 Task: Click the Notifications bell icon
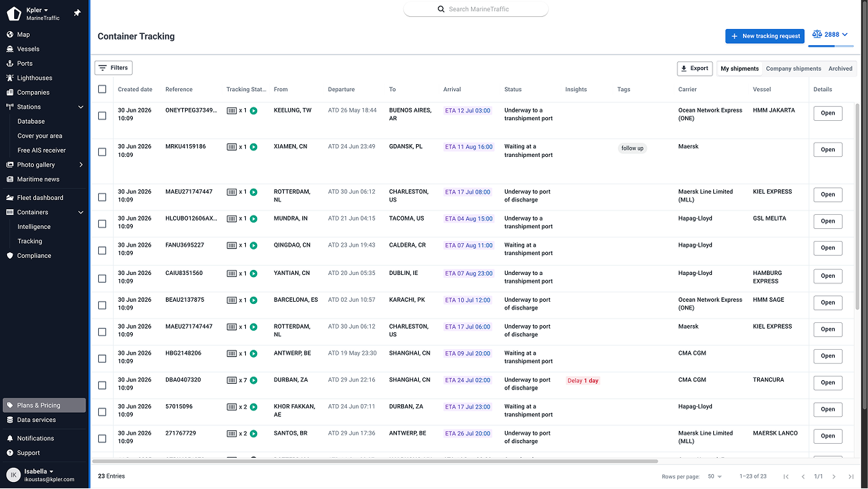coord(10,439)
